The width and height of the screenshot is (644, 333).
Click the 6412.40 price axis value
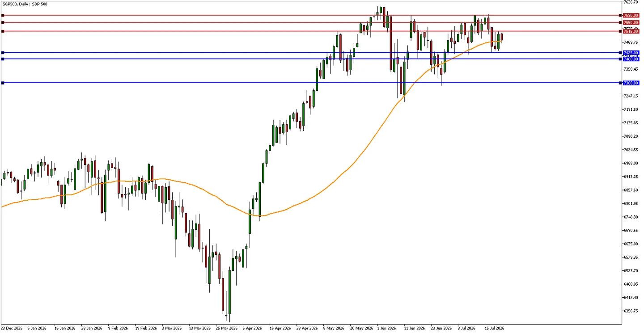pos(631,297)
